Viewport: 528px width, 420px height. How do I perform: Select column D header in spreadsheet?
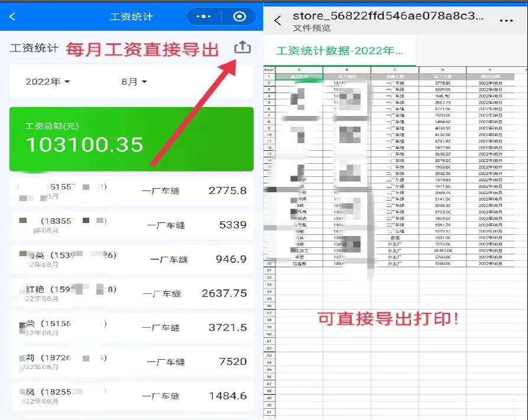click(442, 70)
